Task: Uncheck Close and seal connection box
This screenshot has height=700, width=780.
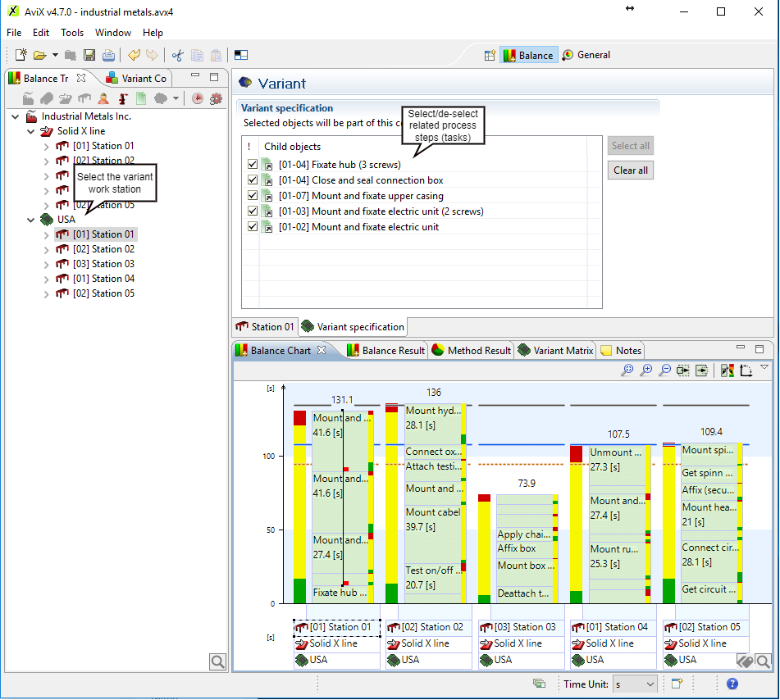Action: click(253, 180)
